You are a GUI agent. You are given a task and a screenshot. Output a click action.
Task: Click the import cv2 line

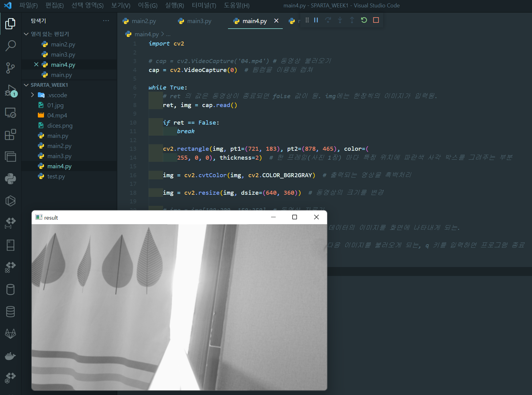[x=166, y=43]
